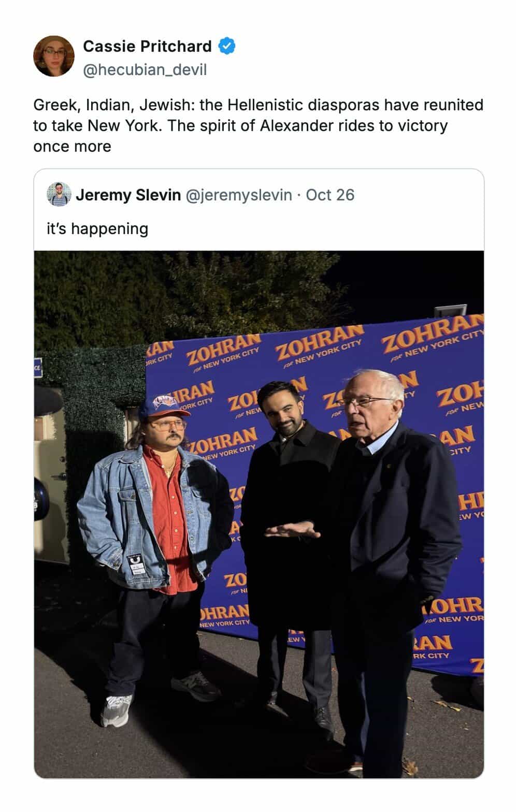Open the Oct 26 timestamp
516x812 pixels.
(x=330, y=195)
